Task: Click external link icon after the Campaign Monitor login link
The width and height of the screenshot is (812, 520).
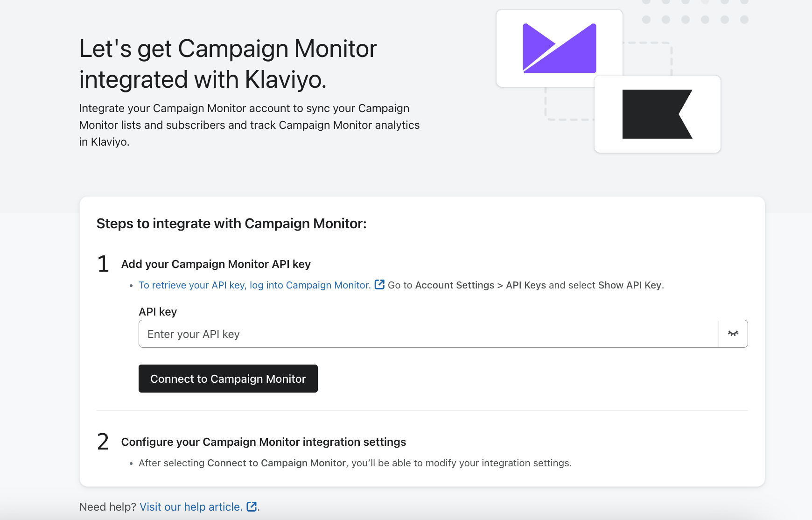Action: [379, 285]
